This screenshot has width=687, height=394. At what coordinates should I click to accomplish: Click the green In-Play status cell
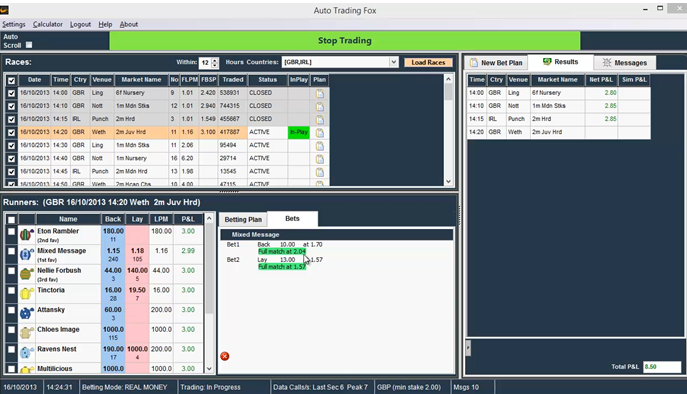[299, 132]
